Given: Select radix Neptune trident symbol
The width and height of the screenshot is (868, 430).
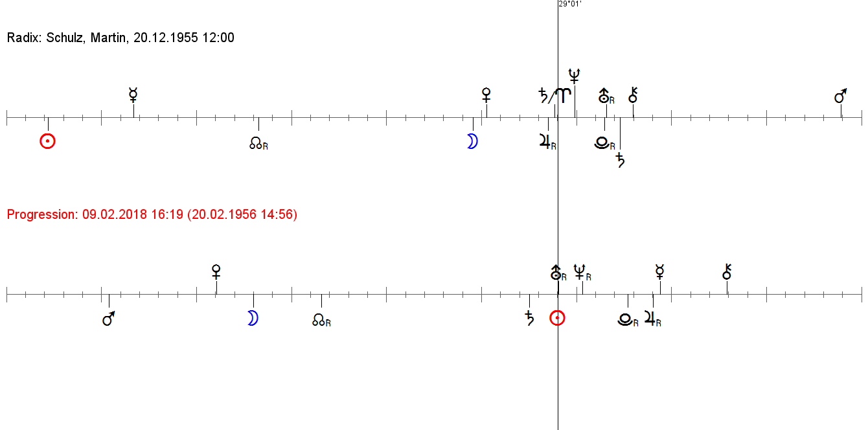Looking at the screenshot, I should pos(574,76).
